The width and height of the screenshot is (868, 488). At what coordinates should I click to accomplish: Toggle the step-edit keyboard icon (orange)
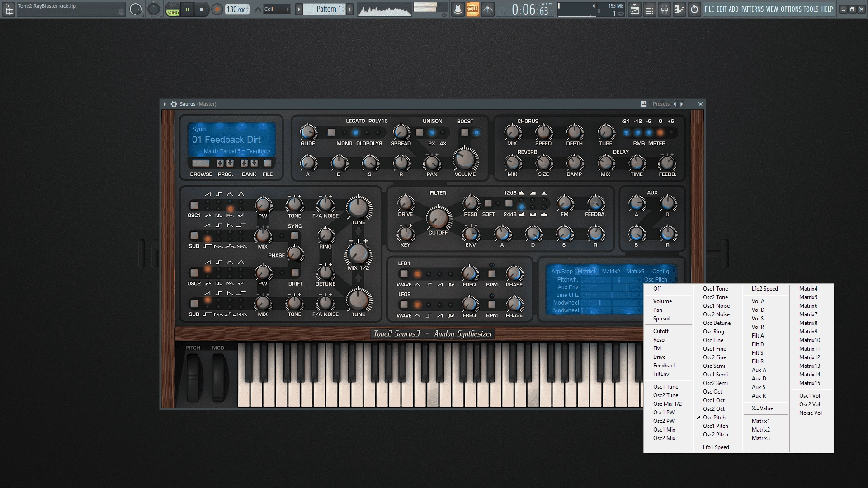pyautogui.click(x=472, y=9)
